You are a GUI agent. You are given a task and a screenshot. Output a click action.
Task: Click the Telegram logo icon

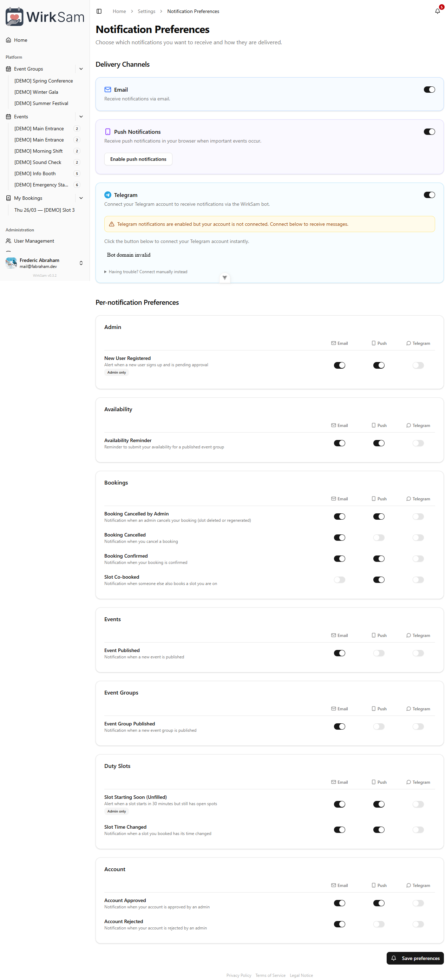pyautogui.click(x=108, y=195)
